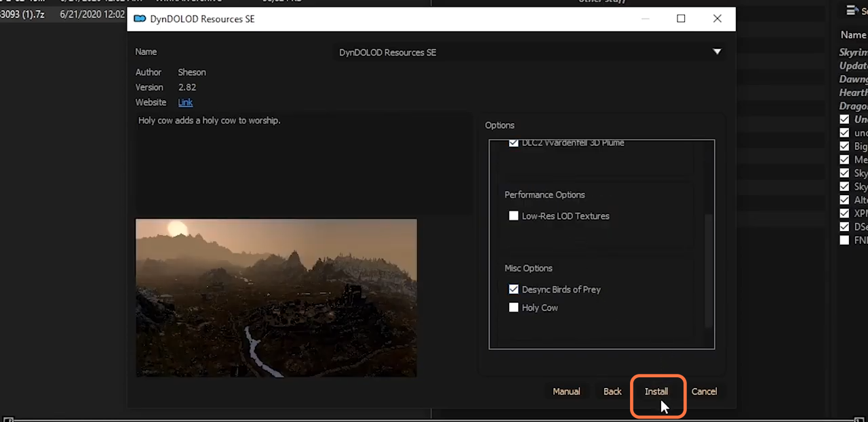This screenshot has width=868, height=422.
Task: Select the Skyrim master in plugin list
Action: coord(853,52)
